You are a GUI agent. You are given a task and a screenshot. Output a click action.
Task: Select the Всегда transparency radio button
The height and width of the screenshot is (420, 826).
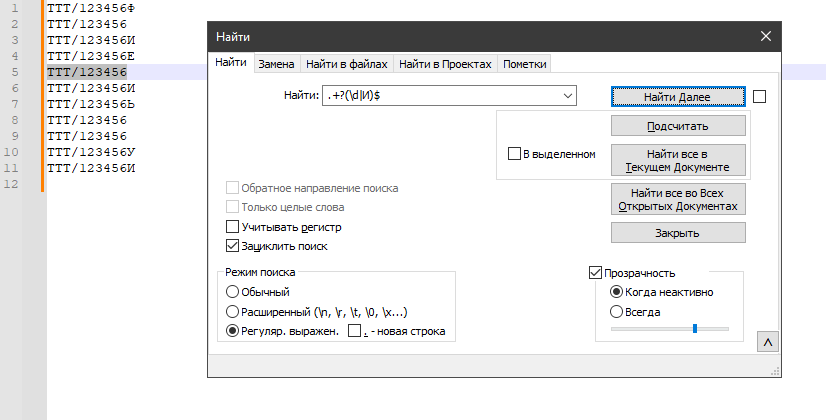click(617, 311)
